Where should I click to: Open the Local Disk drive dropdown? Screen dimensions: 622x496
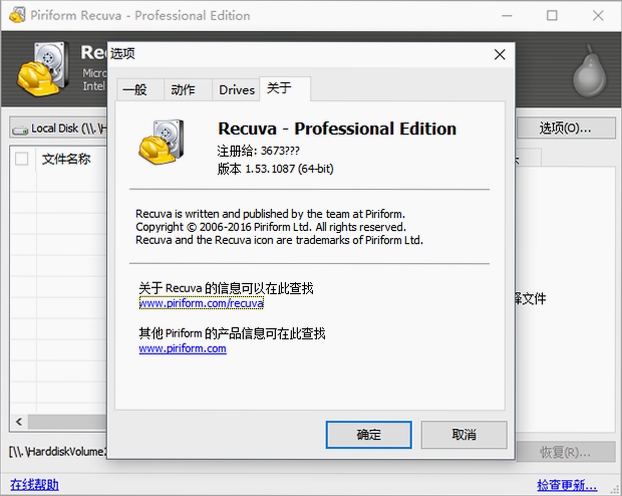click(x=58, y=128)
